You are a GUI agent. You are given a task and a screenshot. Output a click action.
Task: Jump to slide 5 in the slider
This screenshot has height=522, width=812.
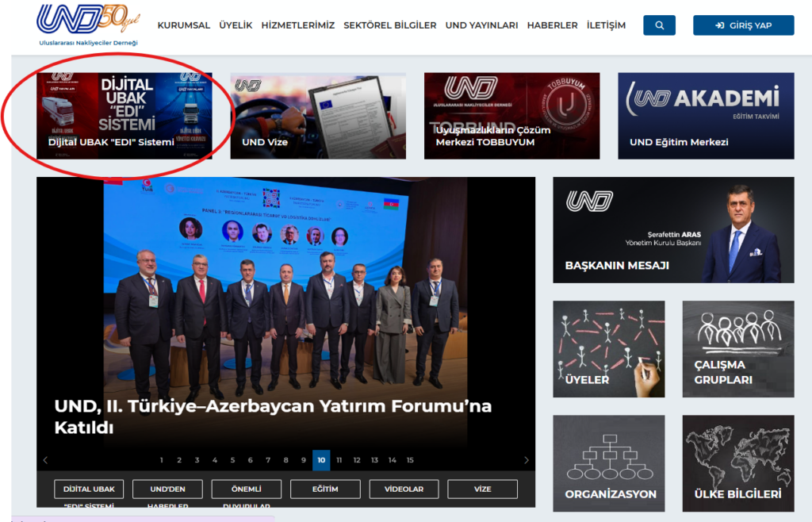click(232, 460)
